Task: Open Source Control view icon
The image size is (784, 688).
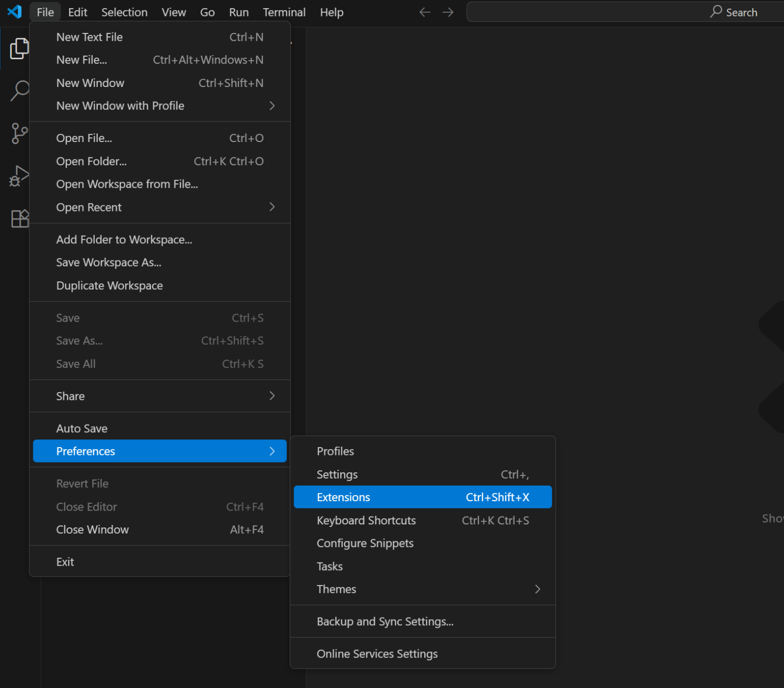Action: coord(19,133)
